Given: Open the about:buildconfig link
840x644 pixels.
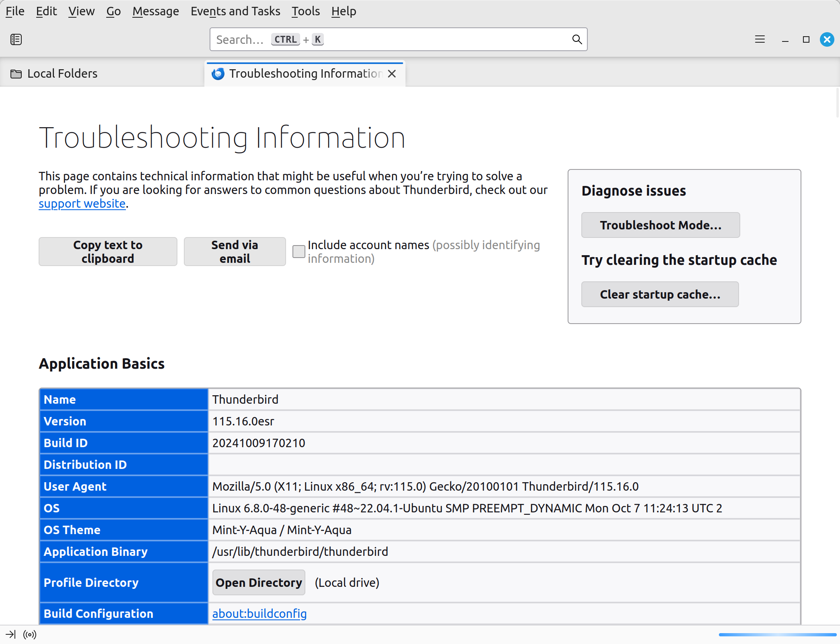Looking at the screenshot, I should tap(259, 613).
